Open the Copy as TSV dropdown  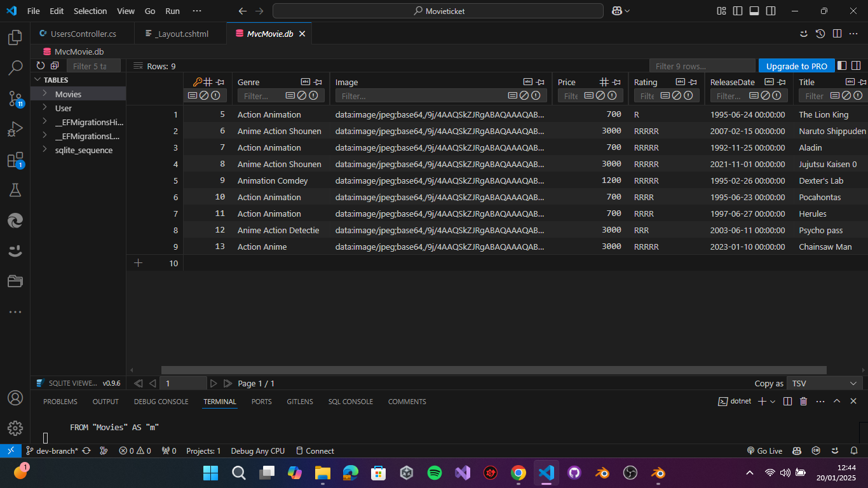[x=825, y=383]
